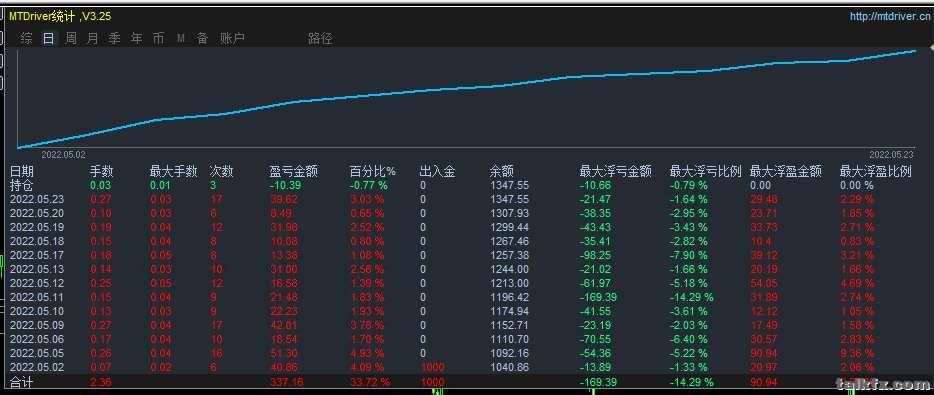Click the 最大浮亏金额 column header
Image resolution: width=934 pixels, height=395 pixels.
click(x=615, y=172)
